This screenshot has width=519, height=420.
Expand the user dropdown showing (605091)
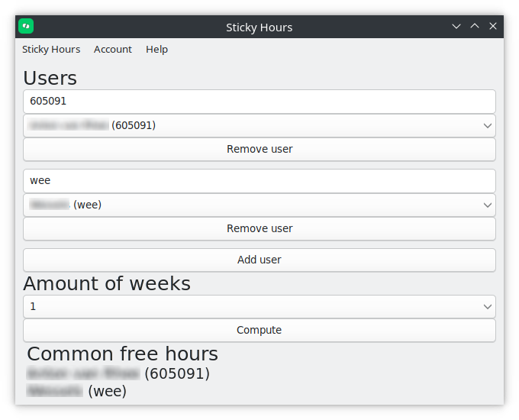coord(259,125)
